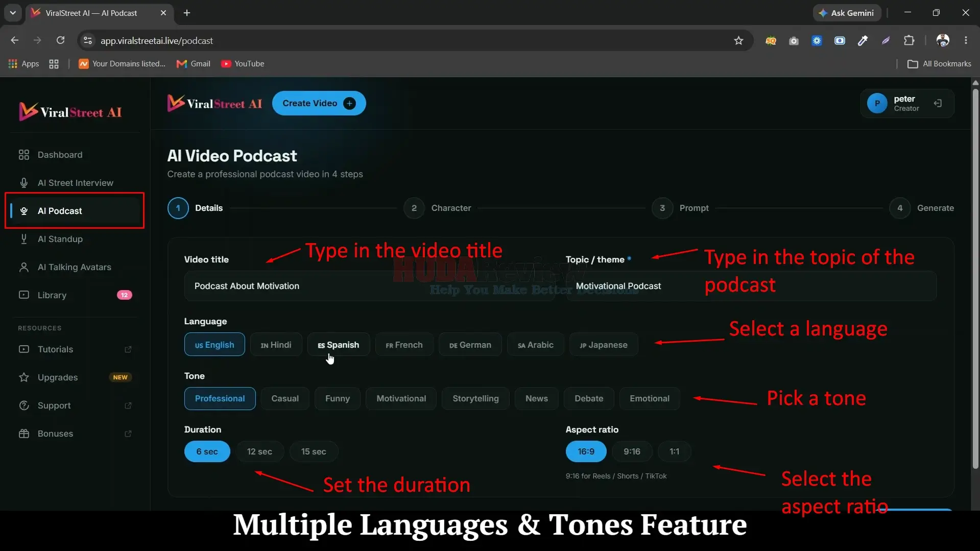The height and width of the screenshot is (551, 980).
Task: Jump to the Prompt step
Action: [680, 208]
